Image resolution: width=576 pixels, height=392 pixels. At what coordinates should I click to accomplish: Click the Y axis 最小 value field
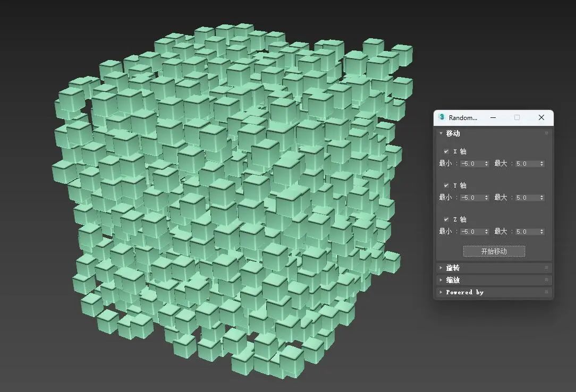point(472,198)
